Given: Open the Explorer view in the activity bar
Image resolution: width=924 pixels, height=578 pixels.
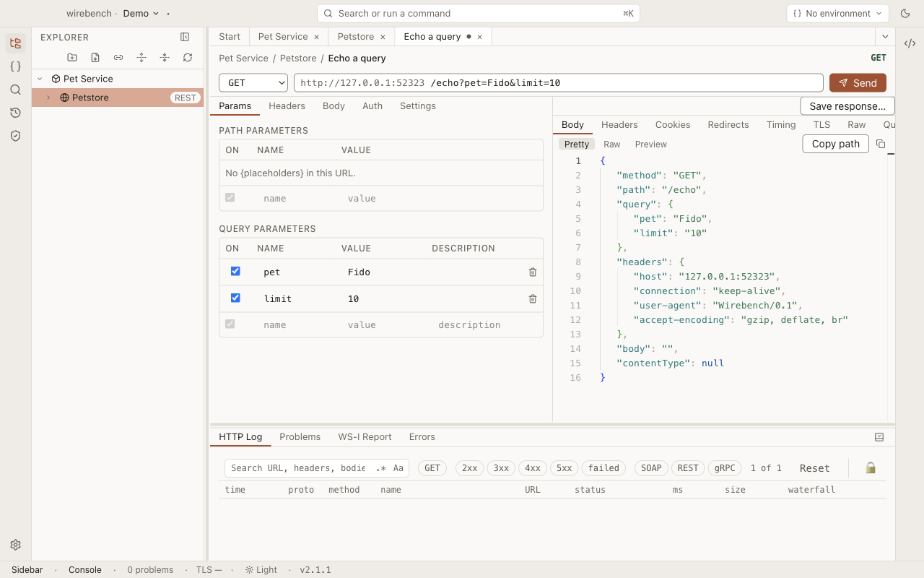Looking at the screenshot, I should [x=15, y=43].
